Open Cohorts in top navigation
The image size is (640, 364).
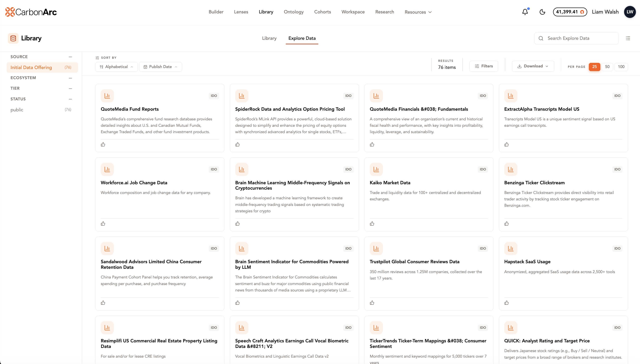point(322,12)
